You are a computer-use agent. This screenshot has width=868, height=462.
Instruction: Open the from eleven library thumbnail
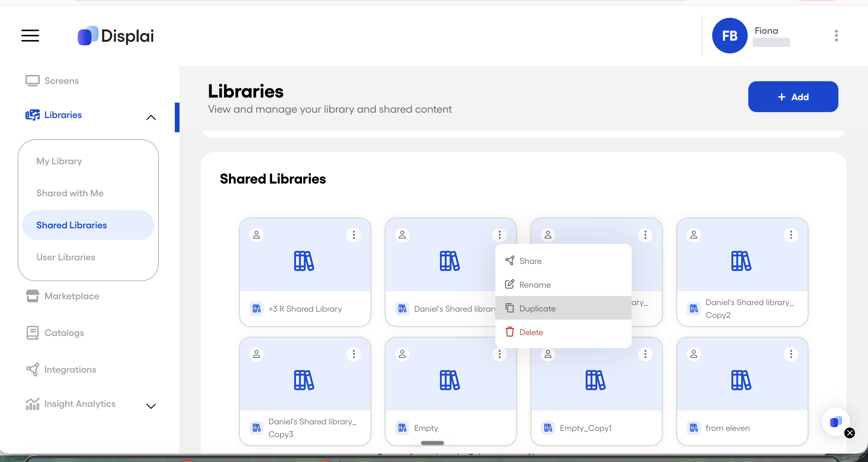click(742, 374)
